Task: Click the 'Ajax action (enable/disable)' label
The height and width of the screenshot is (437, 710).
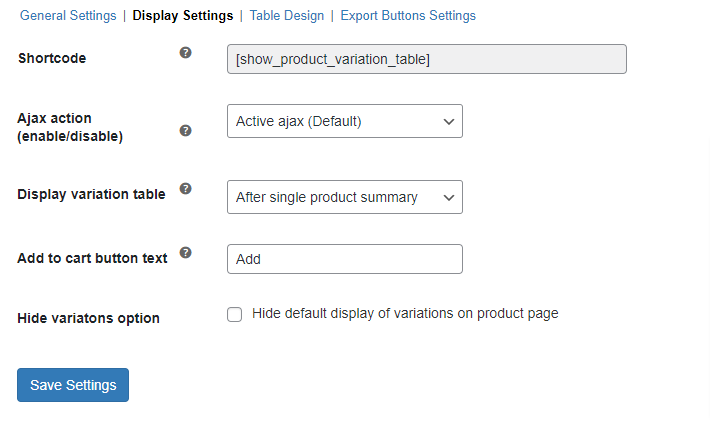Action: (70, 127)
